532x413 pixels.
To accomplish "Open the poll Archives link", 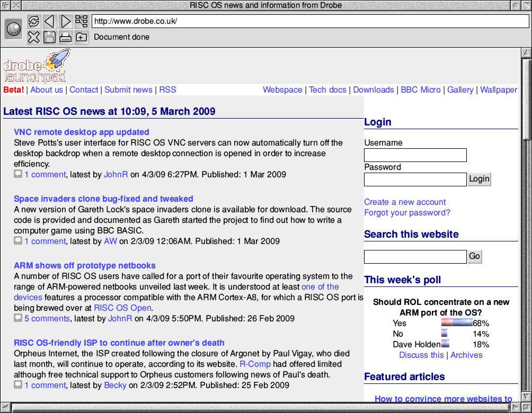I will pyautogui.click(x=466, y=355).
